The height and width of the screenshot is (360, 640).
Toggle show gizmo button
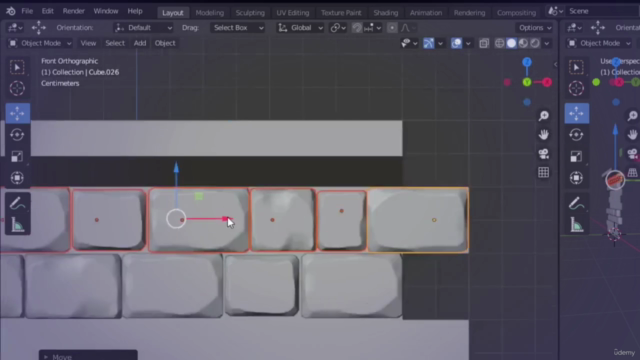click(x=429, y=43)
